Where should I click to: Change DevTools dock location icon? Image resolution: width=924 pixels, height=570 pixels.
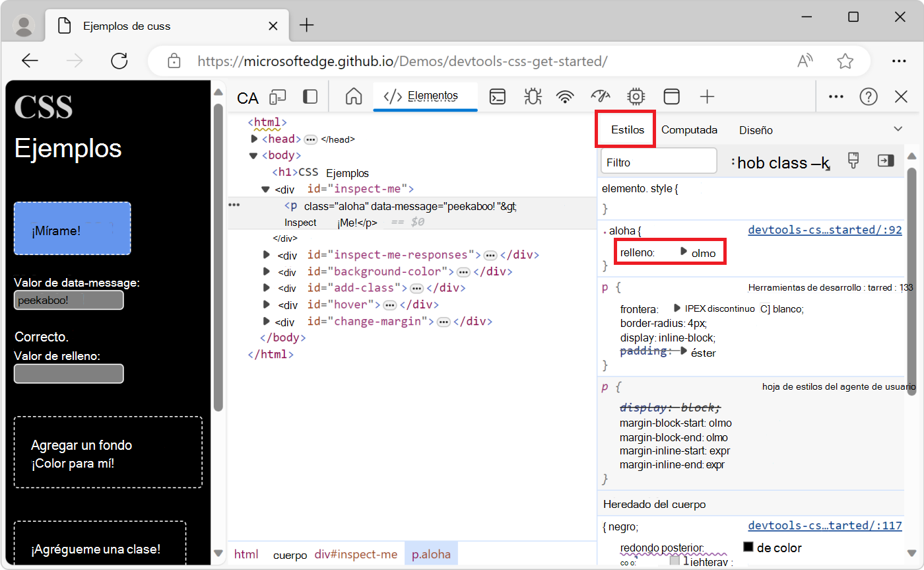tap(310, 96)
